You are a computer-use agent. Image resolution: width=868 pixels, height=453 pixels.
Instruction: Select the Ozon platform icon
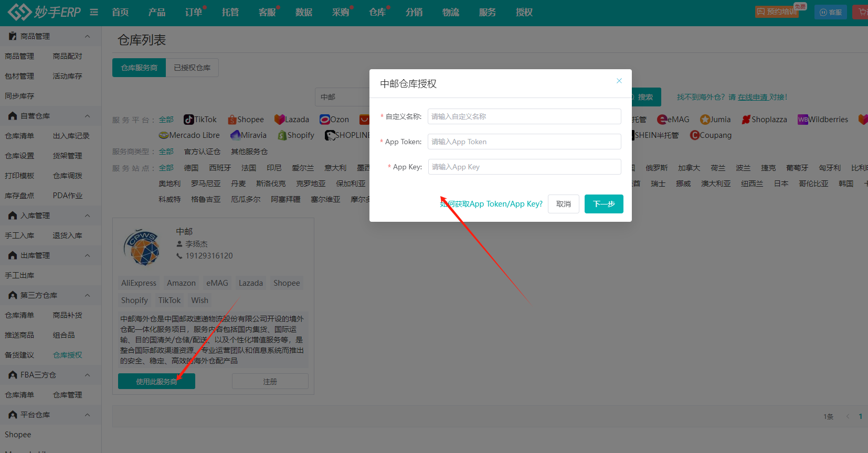click(x=324, y=120)
